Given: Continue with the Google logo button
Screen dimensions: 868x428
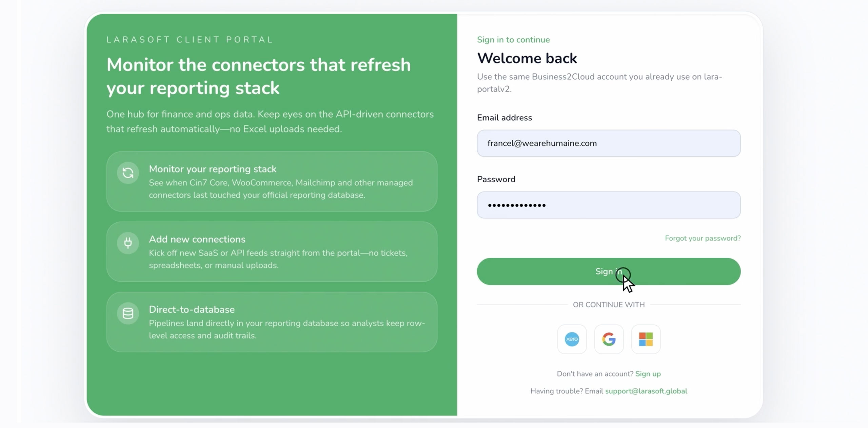Looking at the screenshot, I should [x=609, y=339].
